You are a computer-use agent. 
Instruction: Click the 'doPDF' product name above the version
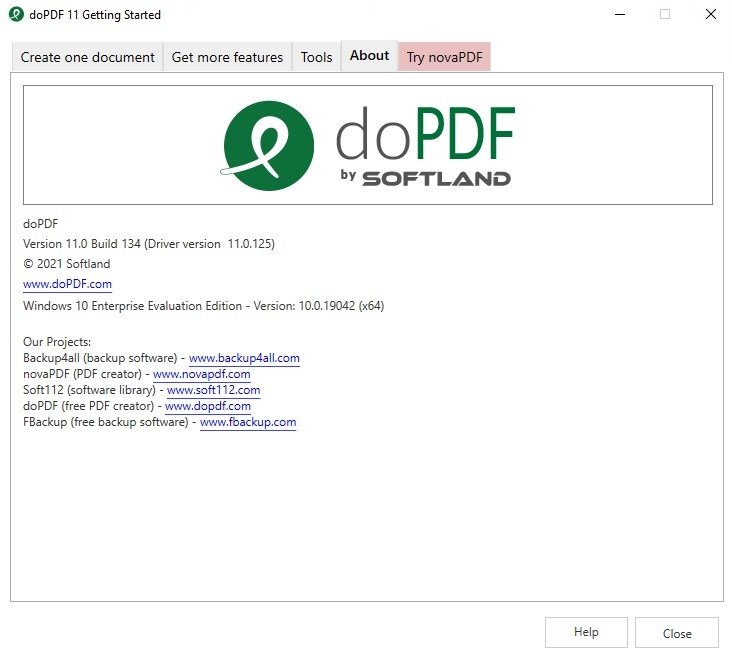coord(41,224)
